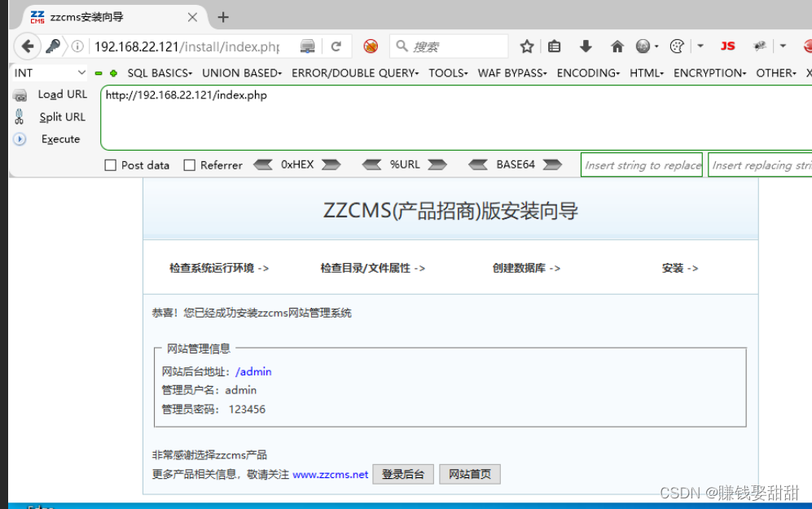The height and width of the screenshot is (509, 812).
Task: Open site information icon in address bar
Action: 77,46
